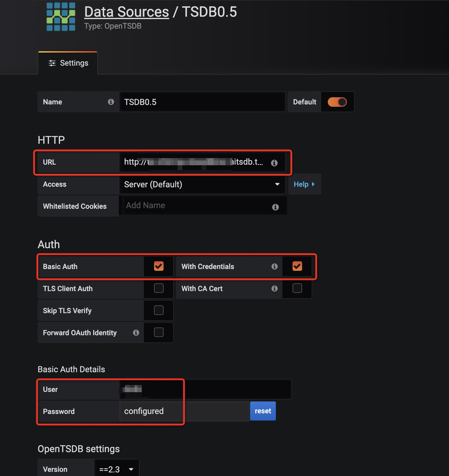Click the Forward OAuth Identity info icon
Screen dimensions: 449x476
tap(136, 333)
